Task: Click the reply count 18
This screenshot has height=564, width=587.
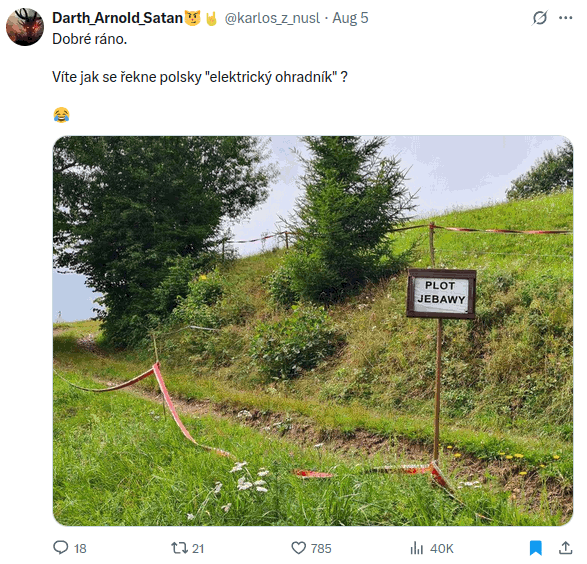Action: pos(80,549)
